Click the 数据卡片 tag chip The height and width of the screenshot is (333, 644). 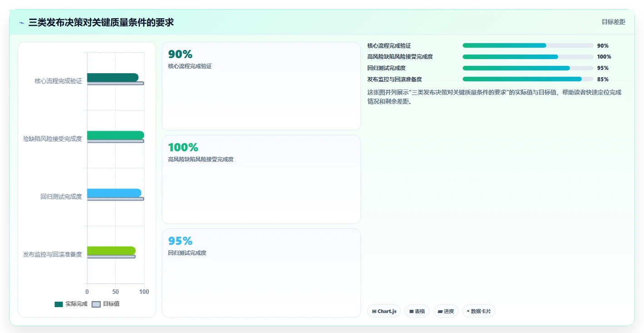(x=479, y=311)
